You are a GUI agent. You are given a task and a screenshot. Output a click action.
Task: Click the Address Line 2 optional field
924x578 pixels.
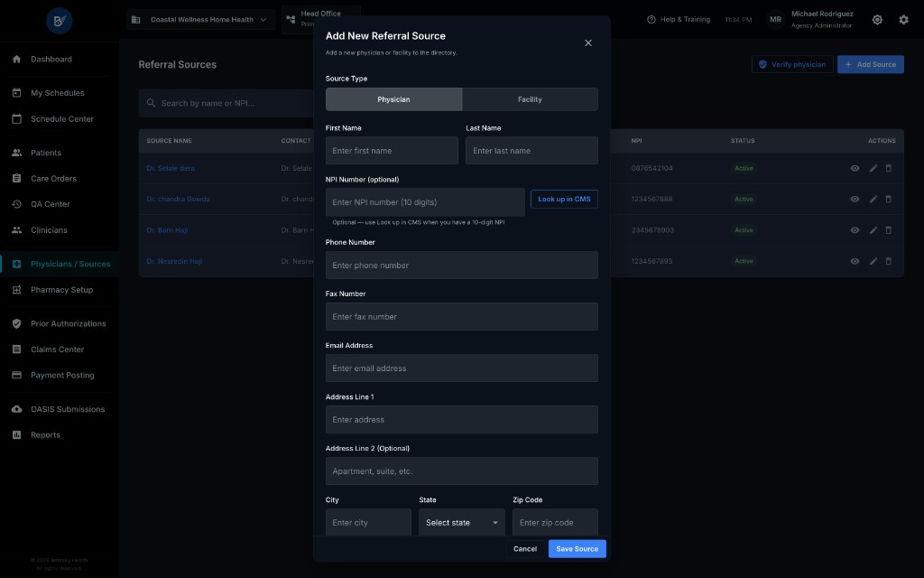(461, 471)
